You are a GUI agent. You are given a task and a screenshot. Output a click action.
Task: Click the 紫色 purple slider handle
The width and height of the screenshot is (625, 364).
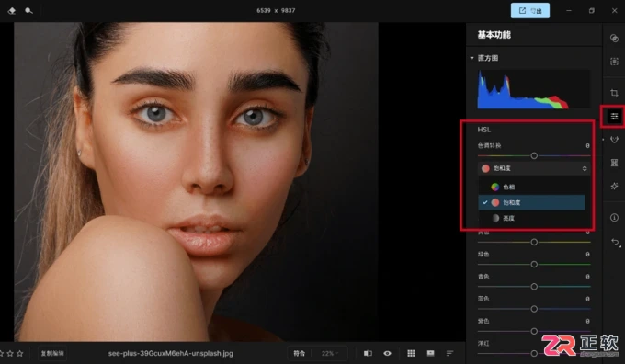[534, 331]
